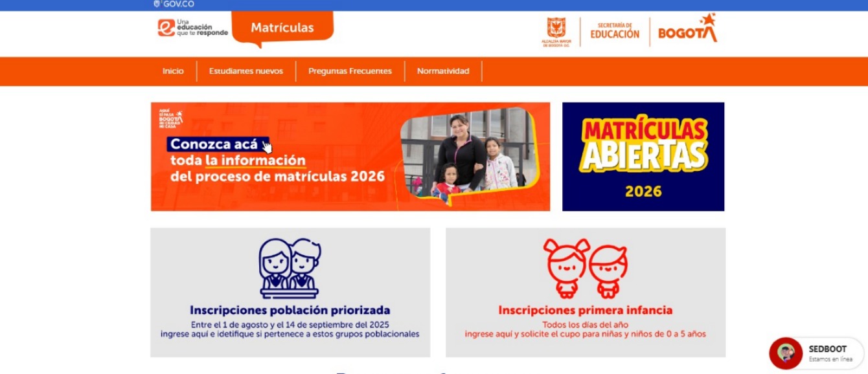Click the red children icon for primera infancia

point(586,268)
